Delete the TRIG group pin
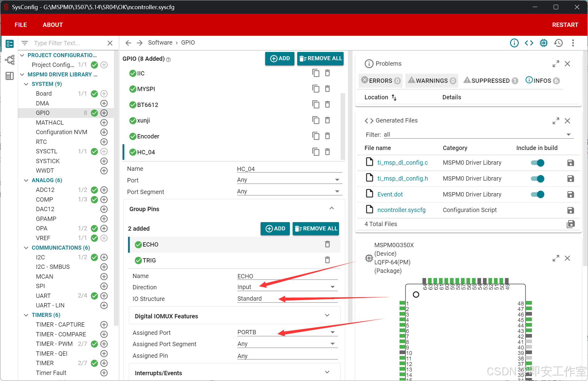Viewport: 588px width, 381px height. click(x=327, y=260)
